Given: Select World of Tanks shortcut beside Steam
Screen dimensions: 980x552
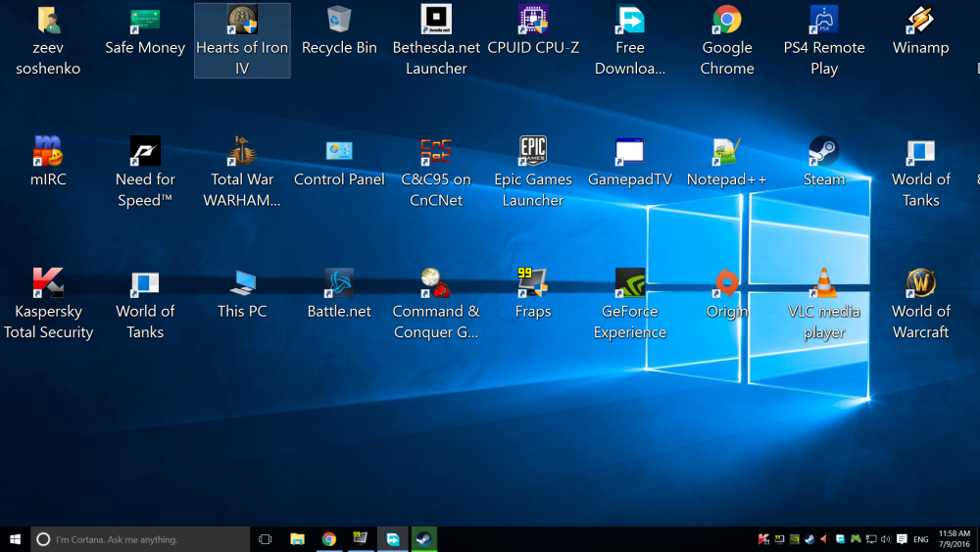Looking at the screenshot, I should (920, 172).
